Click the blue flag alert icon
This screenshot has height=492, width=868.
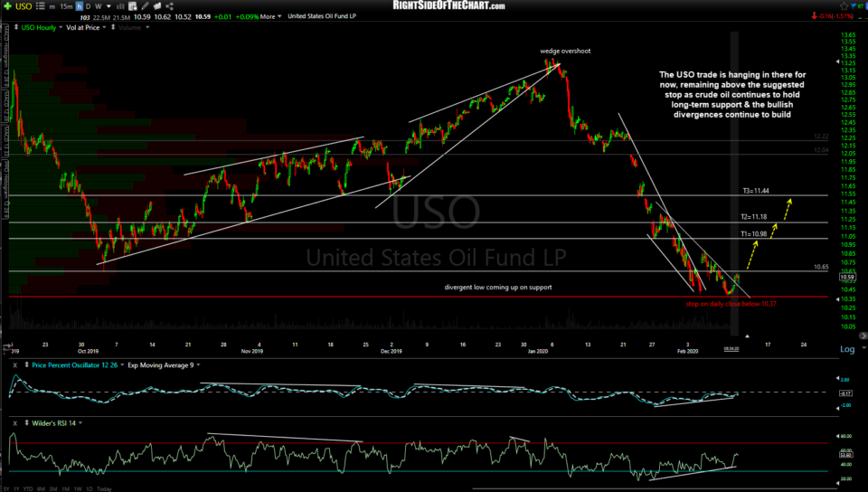pyautogui.click(x=854, y=6)
